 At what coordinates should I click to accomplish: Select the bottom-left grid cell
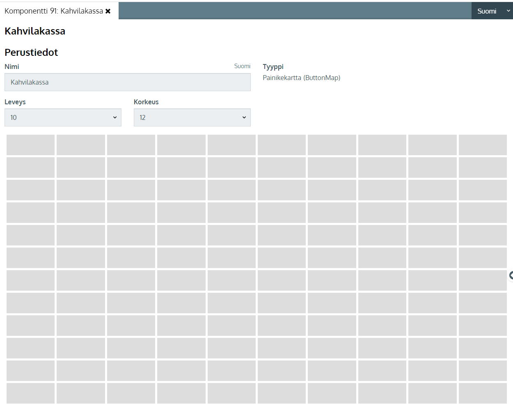coord(30,393)
